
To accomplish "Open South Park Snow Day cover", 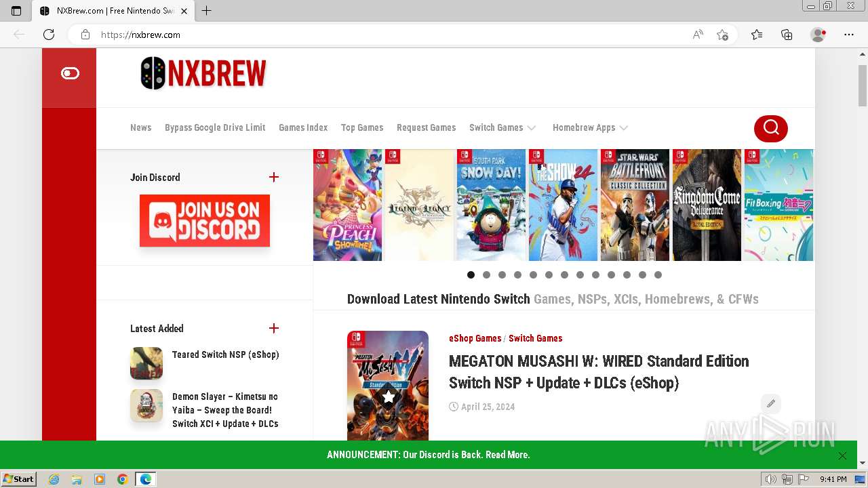I will [x=492, y=205].
